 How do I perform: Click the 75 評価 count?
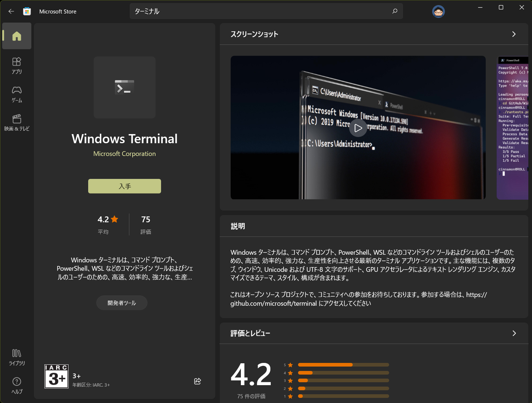point(146,224)
